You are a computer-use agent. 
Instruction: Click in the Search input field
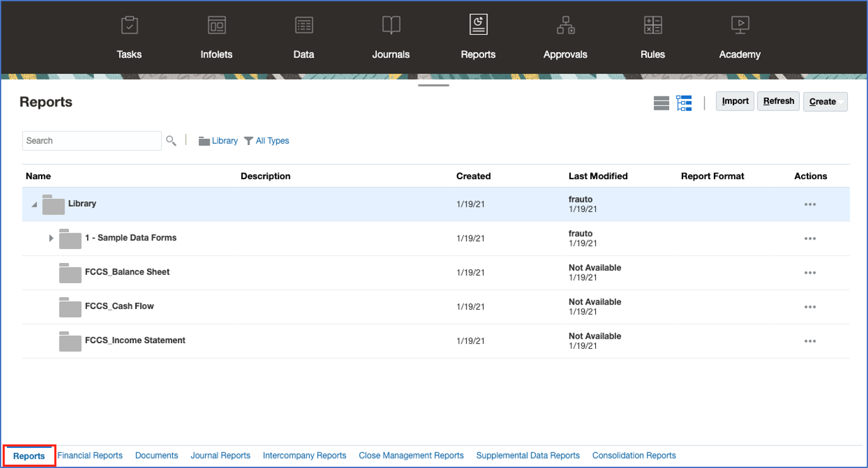tap(92, 141)
